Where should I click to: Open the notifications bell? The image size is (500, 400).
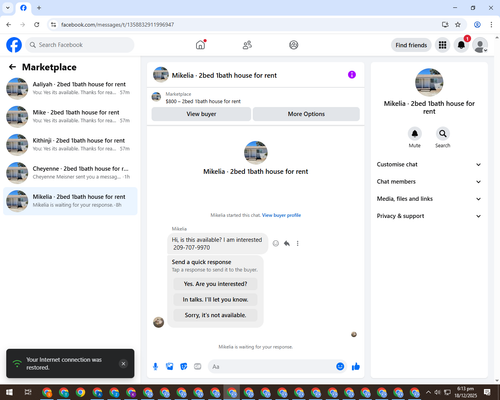461,45
